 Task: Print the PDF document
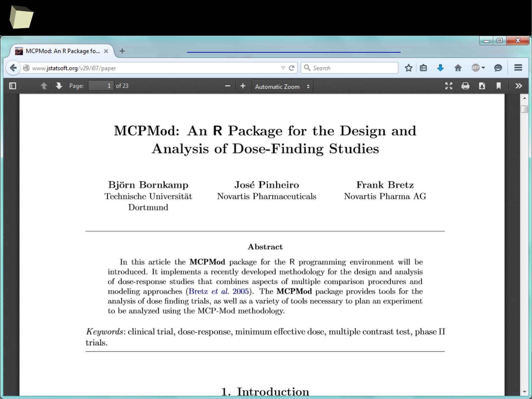(465, 86)
